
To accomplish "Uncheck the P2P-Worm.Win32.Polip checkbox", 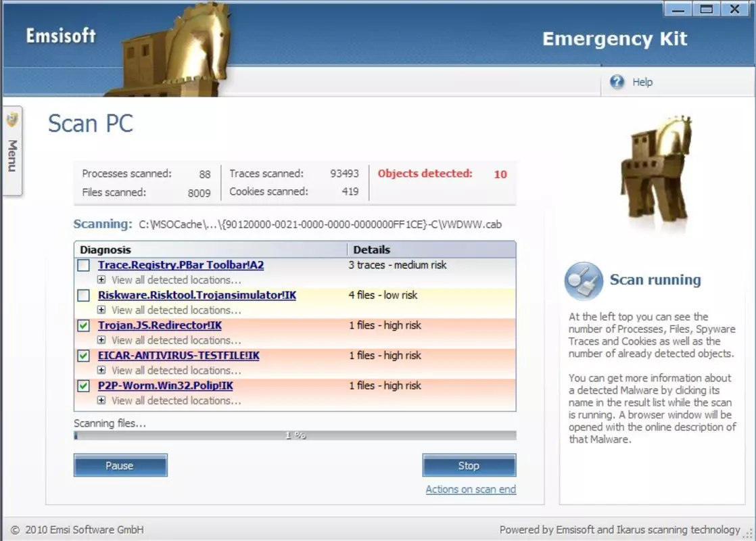I will [83, 385].
